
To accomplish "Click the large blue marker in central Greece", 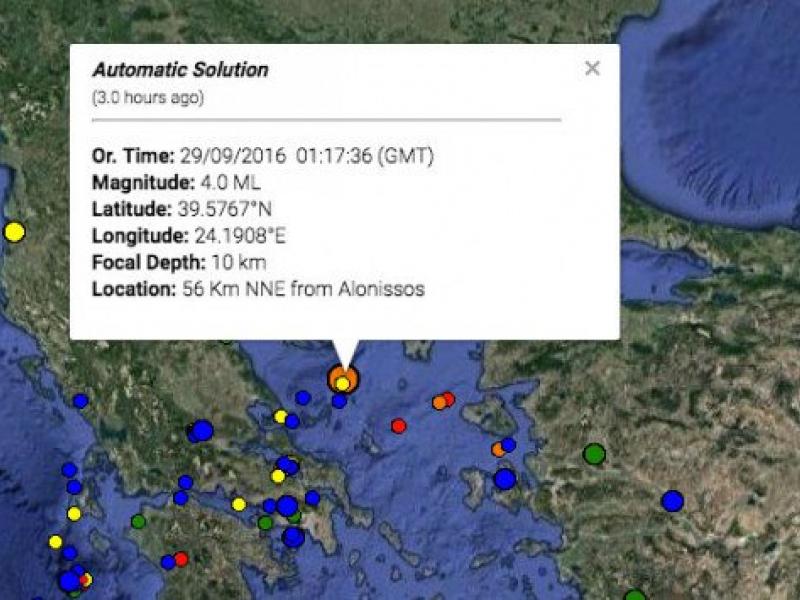I will point(202,430).
